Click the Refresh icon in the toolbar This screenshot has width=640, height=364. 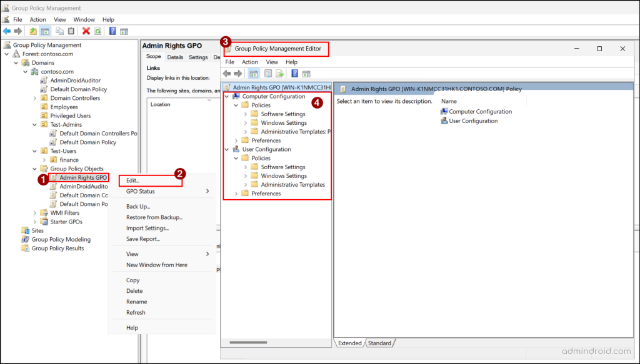pos(98,31)
